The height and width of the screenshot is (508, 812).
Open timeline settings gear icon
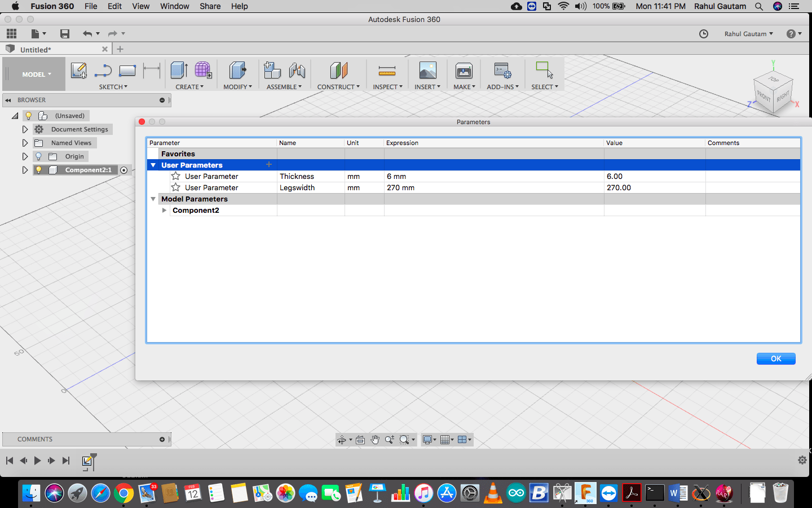coord(802,460)
